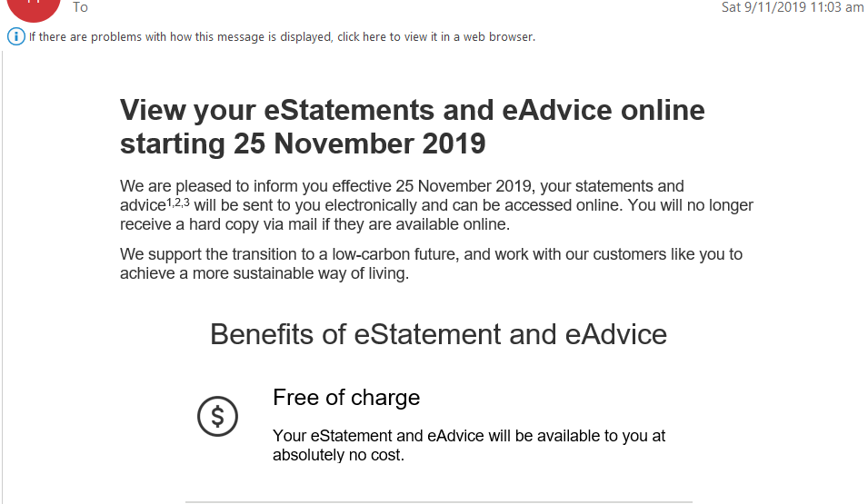Click the received date Sat 9/11/2019

760,7
